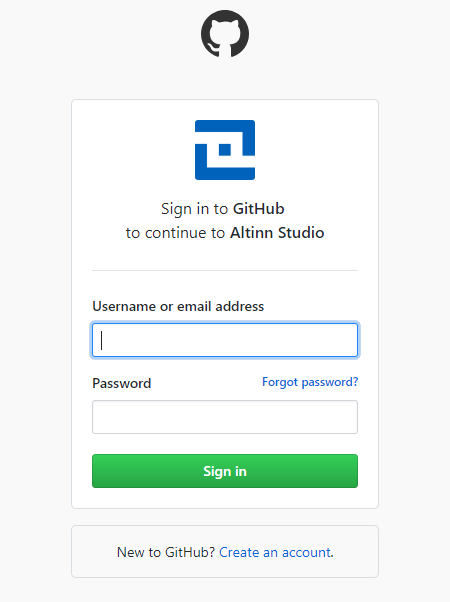Click the bold 'Altinn Studio' text
450x602 pixels.
pyautogui.click(x=277, y=233)
